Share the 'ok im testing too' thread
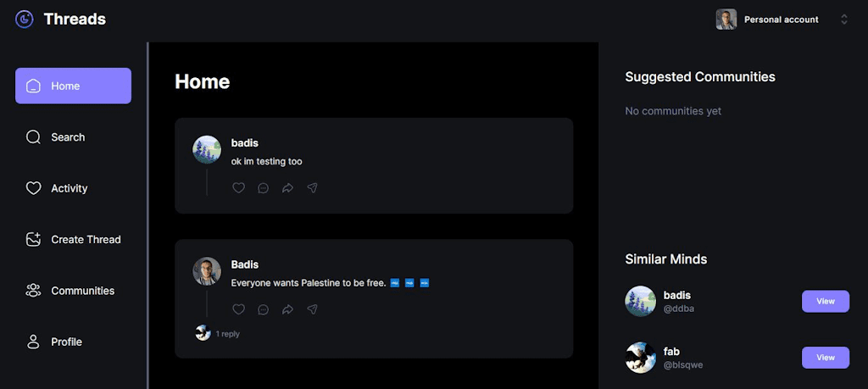Screen dimensions: 868x389 (x=312, y=188)
